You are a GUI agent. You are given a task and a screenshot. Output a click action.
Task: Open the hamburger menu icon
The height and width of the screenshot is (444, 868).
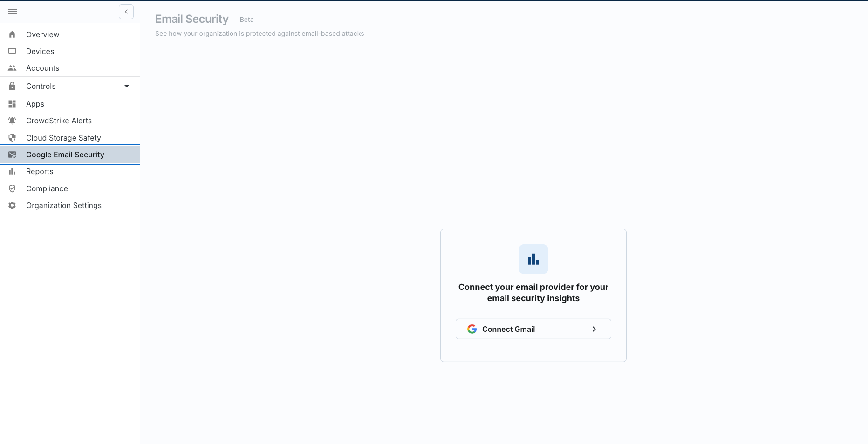13,12
